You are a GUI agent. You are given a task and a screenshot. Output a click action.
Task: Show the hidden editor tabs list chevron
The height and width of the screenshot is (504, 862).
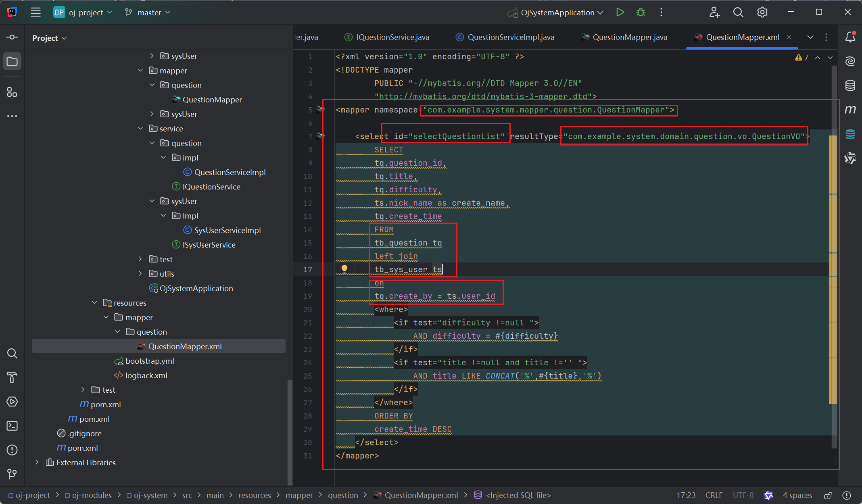tap(810, 37)
